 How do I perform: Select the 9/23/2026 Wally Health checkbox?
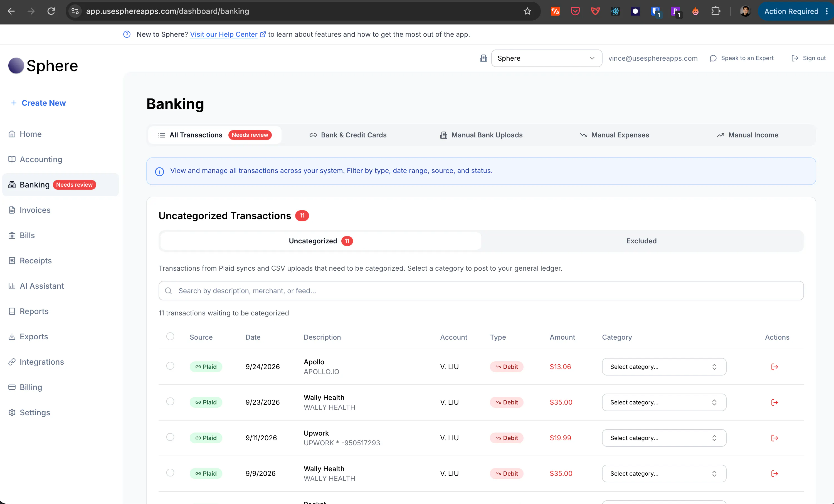pos(170,401)
